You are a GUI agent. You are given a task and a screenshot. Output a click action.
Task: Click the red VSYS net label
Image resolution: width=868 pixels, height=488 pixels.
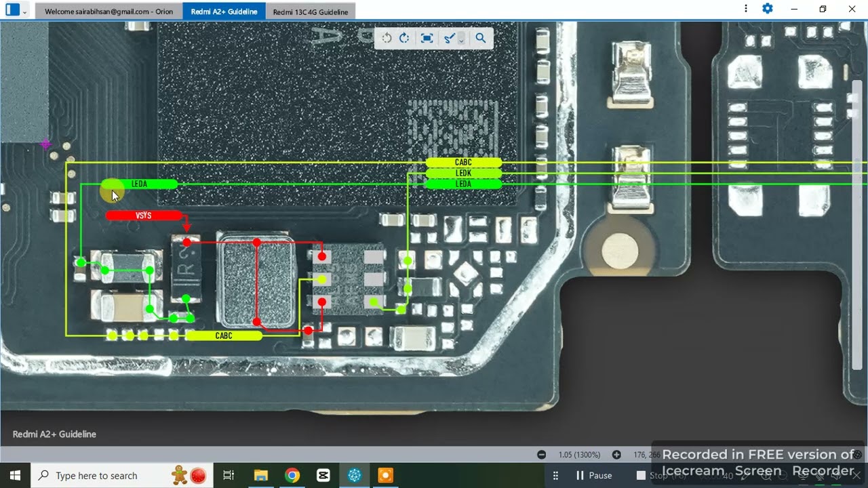[x=144, y=216]
